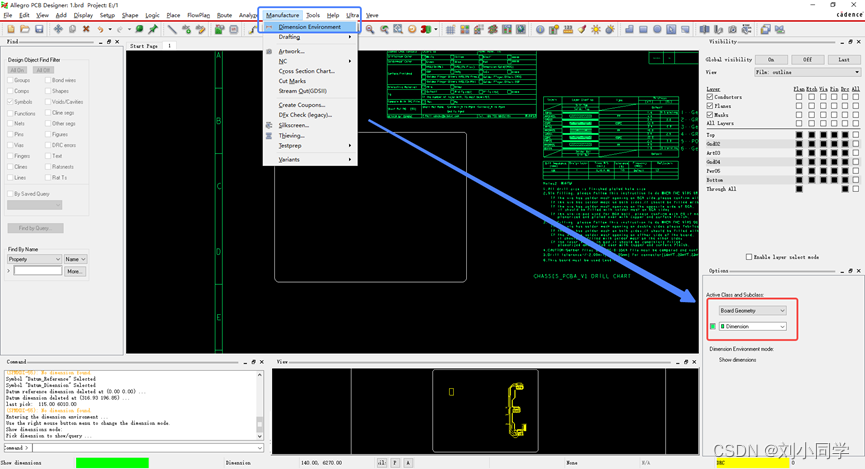865x469 pixels.
Task: Click the More... button in Find By Name
Action: click(x=75, y=271)
